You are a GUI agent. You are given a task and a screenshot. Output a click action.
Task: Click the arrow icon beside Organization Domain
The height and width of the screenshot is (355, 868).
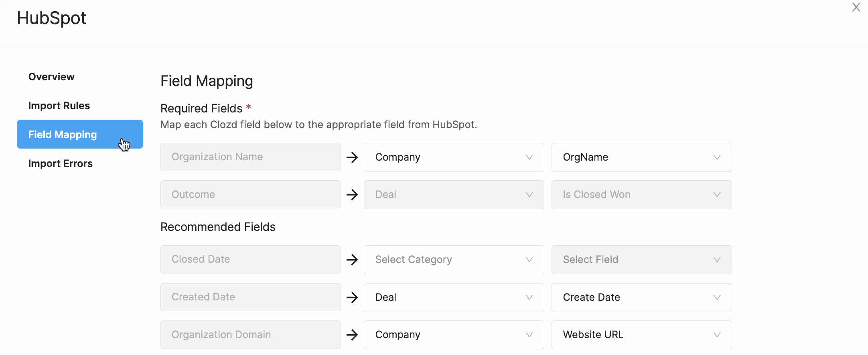click(352, 335)
